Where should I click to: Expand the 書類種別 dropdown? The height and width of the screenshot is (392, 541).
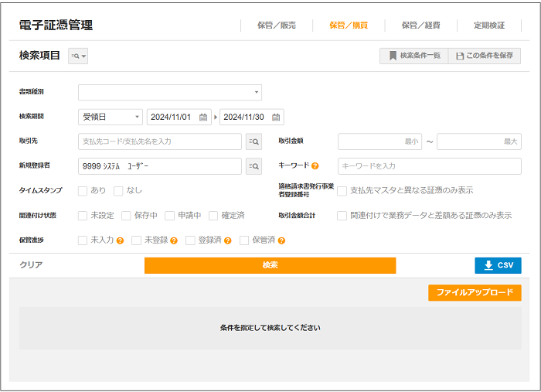[x=170, y=93]
